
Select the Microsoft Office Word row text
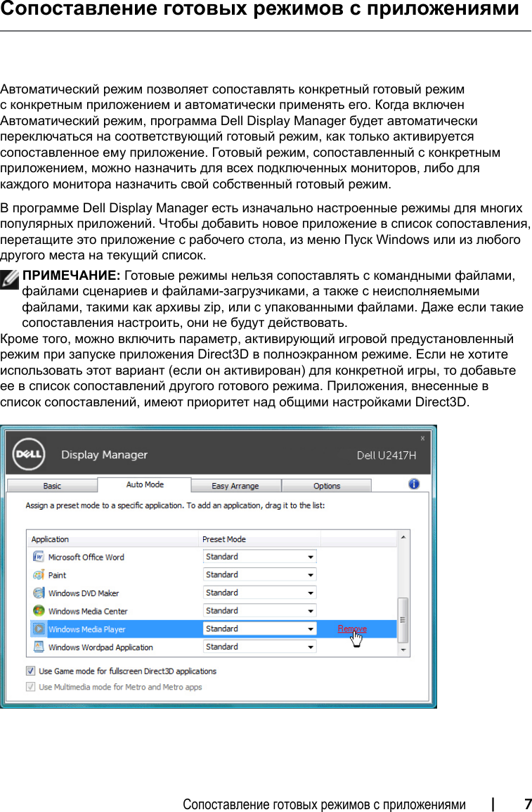click(86, 558)
